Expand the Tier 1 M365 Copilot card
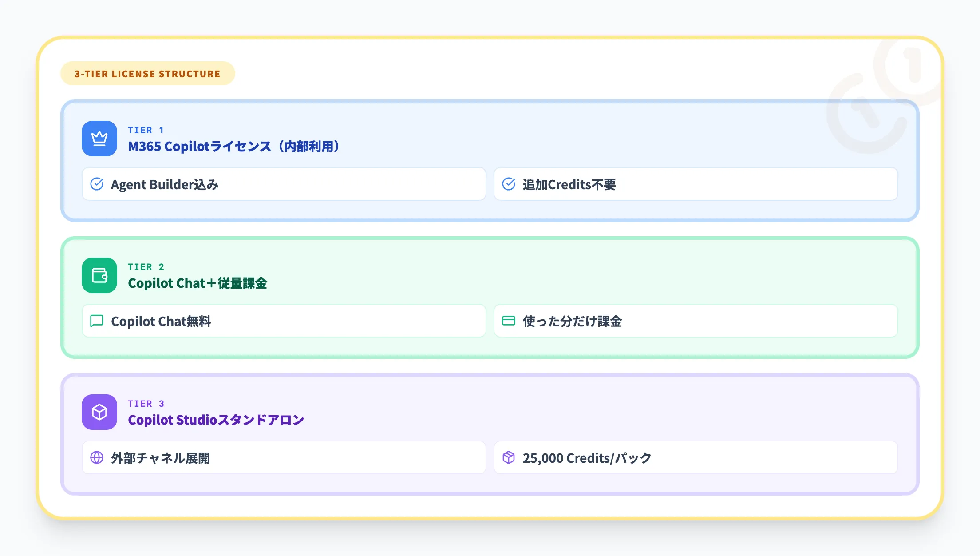The height and width of the screenshot is (556, 980). pos(488,161)
